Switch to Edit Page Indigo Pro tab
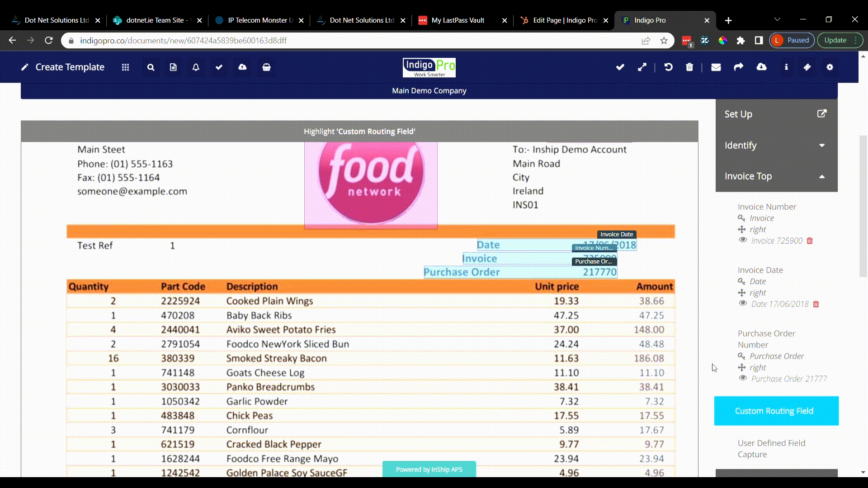This screenshot has height=488, width=868. [x=564, y=20]
